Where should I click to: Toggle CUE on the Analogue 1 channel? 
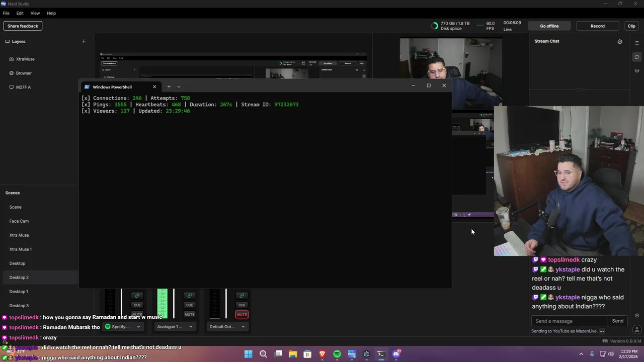point(189,305)
